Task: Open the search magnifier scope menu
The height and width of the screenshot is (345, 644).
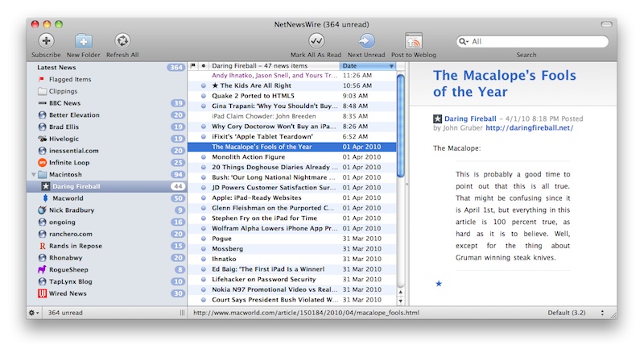Action: (464, 42)
